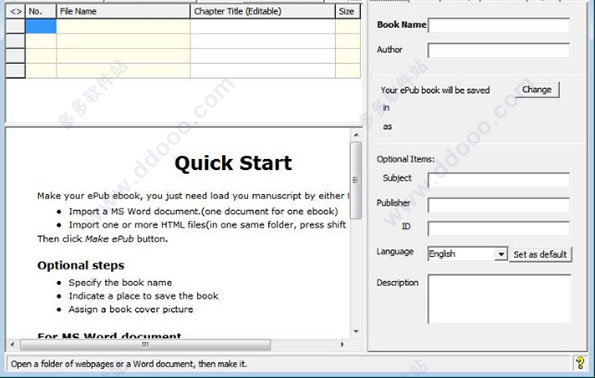
Task: Click the horizontal scrollbar thumb
Action: 145,345
